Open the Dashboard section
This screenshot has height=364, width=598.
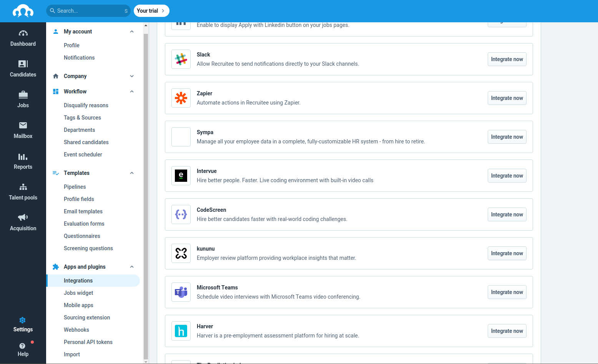(x=23, y=38)
